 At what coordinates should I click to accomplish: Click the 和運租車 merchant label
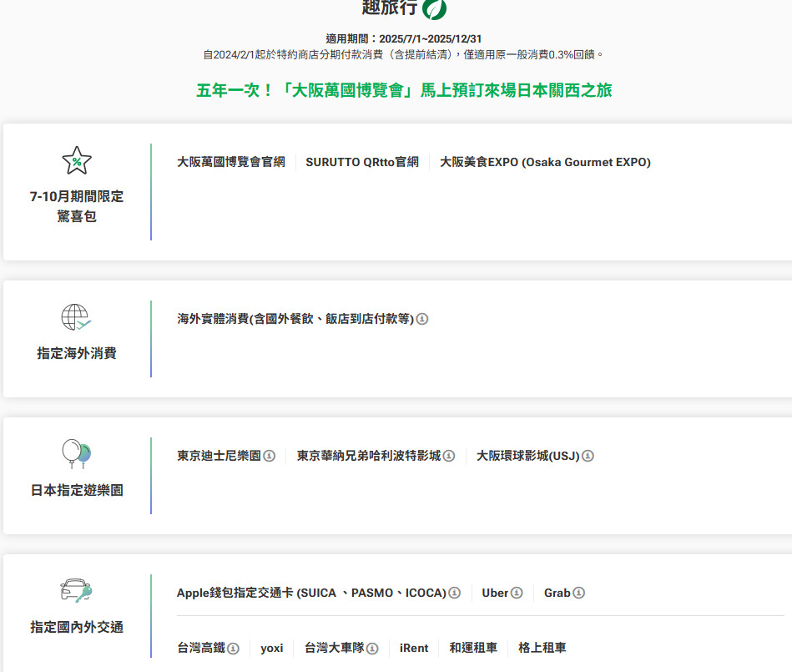473,648
